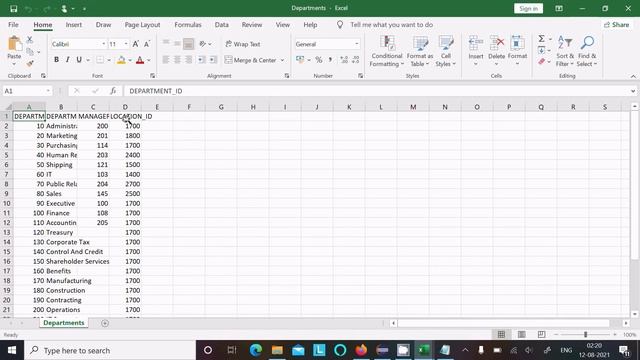Toggle Middle Align vertical alignment
Screen dimensions: 640x360
click(177, 44)
